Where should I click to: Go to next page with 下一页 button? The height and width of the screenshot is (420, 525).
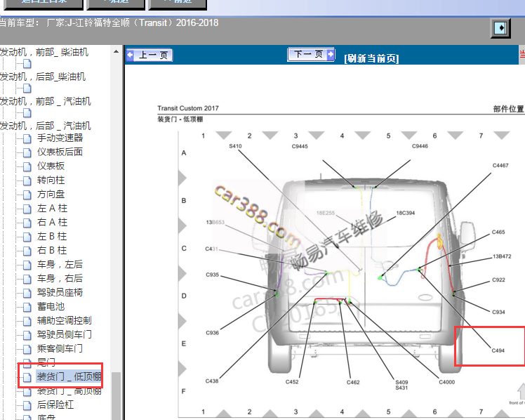pyautogui.click(x=311, y=54)
